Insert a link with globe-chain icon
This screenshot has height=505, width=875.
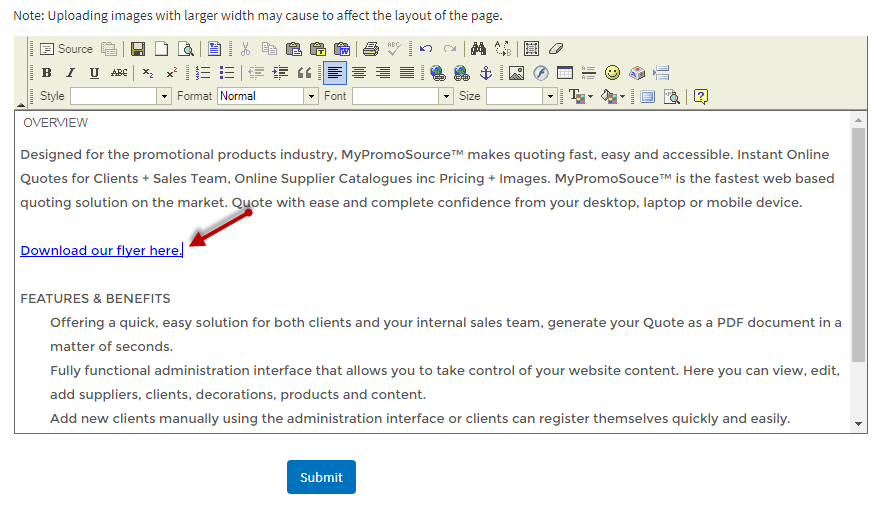(438, 73)
